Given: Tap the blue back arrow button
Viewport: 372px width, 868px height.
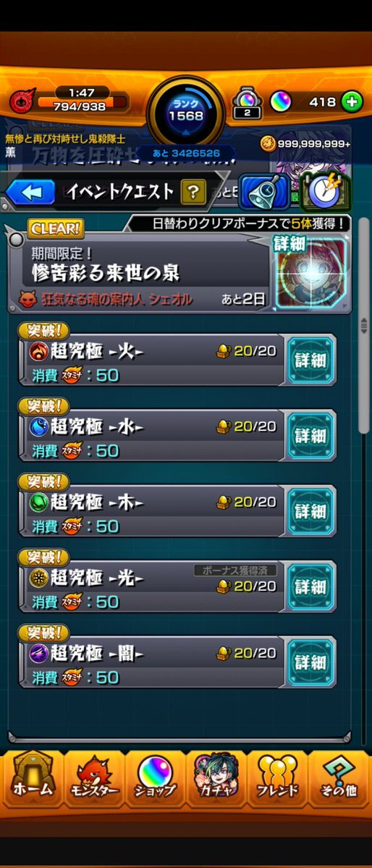Looking at the screenshot, I should [30, 192].
